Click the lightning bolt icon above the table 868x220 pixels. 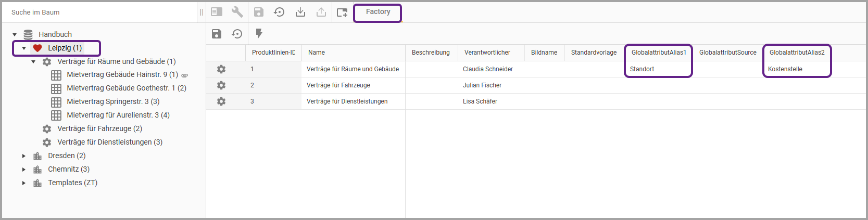coord(259,34)
